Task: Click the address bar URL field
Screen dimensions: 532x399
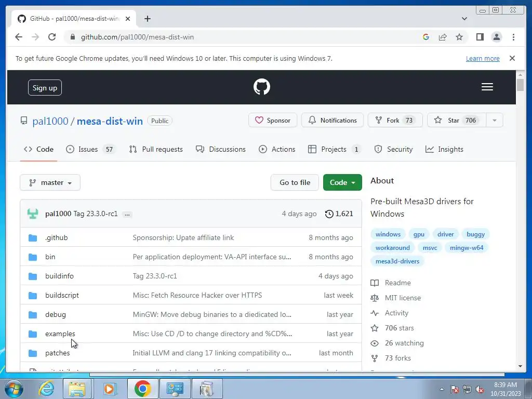Action: click(244, 37)
